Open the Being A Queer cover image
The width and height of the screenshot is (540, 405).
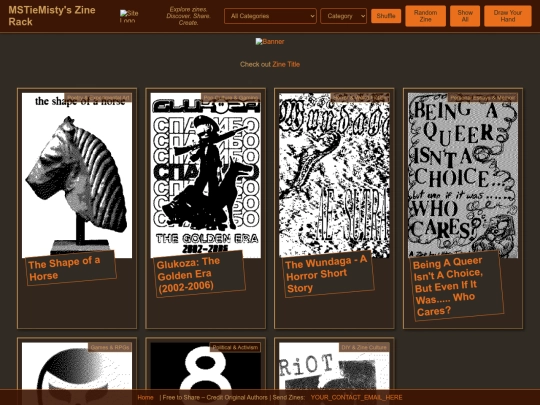(x=463, y=175)
